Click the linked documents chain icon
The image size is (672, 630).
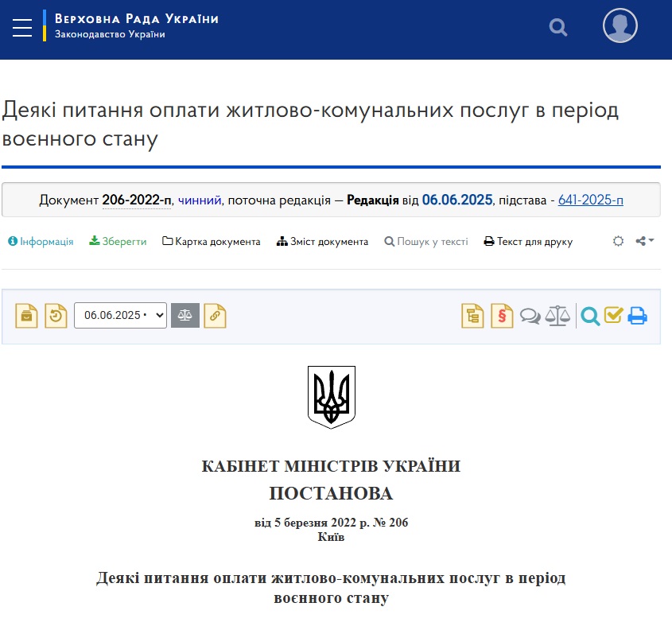click(x=215, y=316)
